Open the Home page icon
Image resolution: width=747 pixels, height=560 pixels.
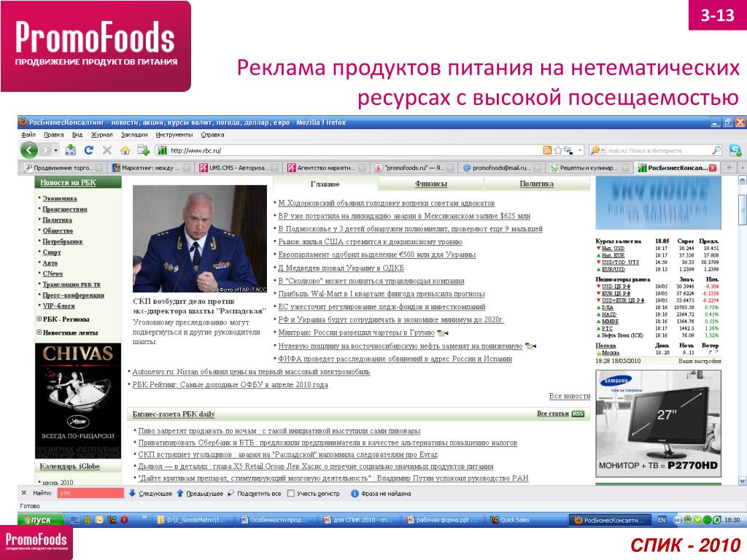[125, 150]
